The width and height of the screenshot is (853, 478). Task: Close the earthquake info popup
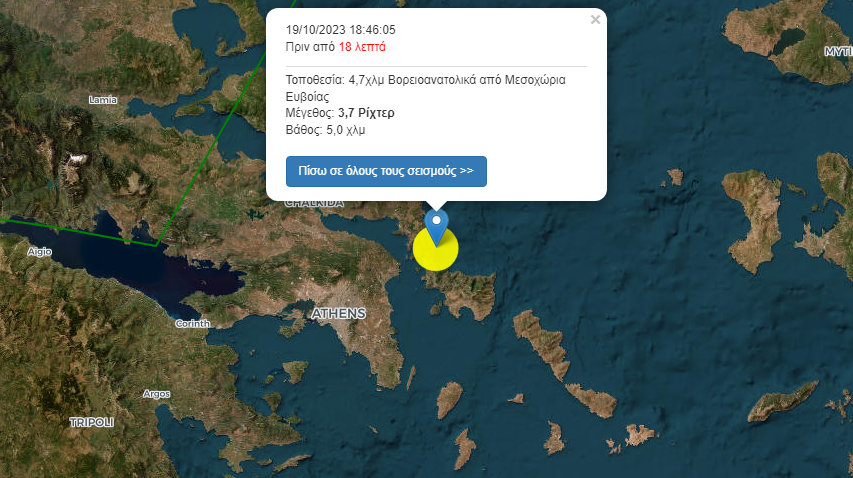click(x=595, y=20)
